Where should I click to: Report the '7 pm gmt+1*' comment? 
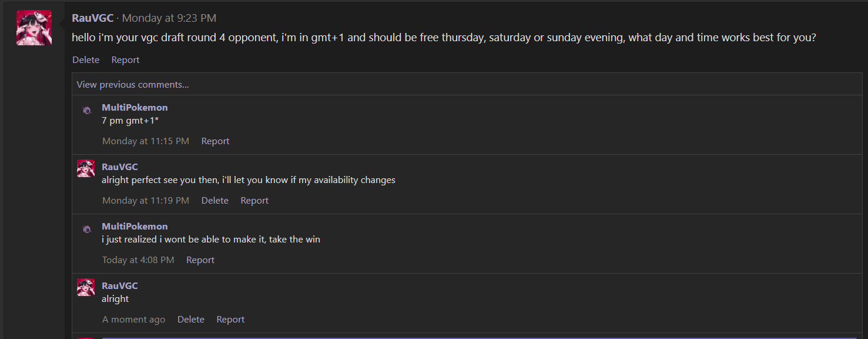[215, 141]
